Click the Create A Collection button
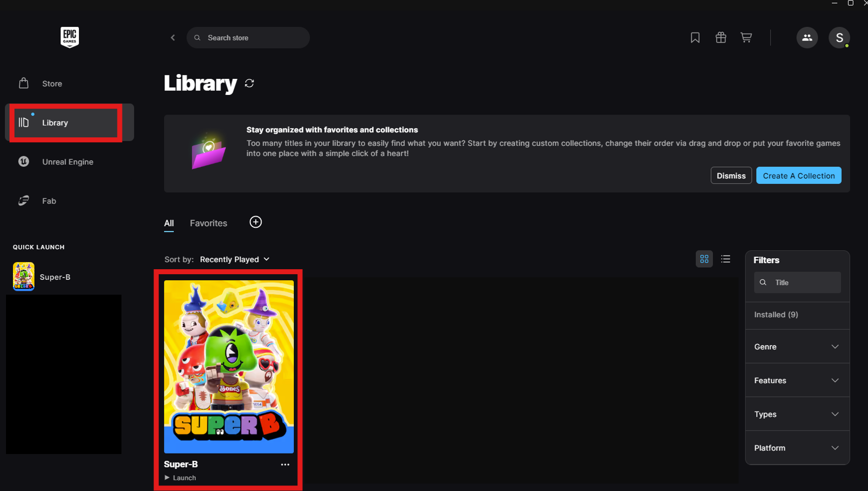 799,175
